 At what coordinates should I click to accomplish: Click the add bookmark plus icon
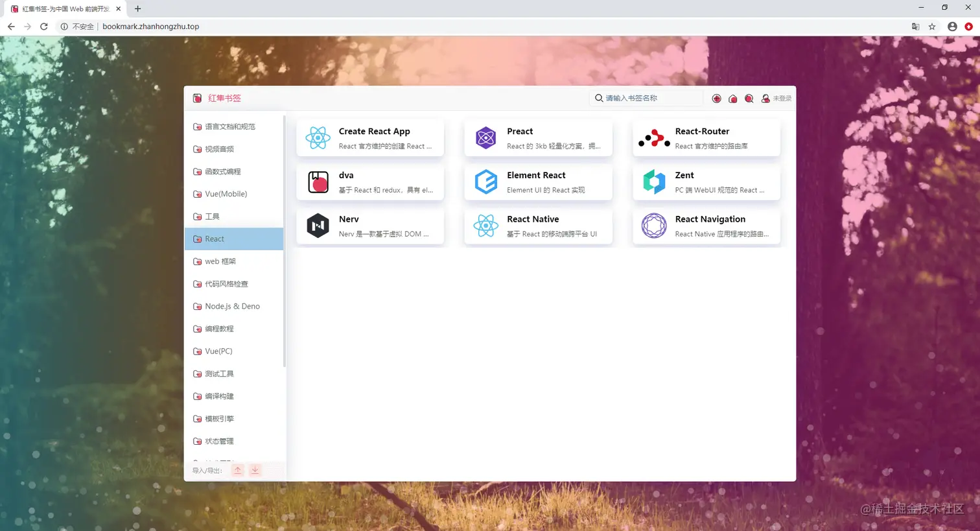(716, 99)
